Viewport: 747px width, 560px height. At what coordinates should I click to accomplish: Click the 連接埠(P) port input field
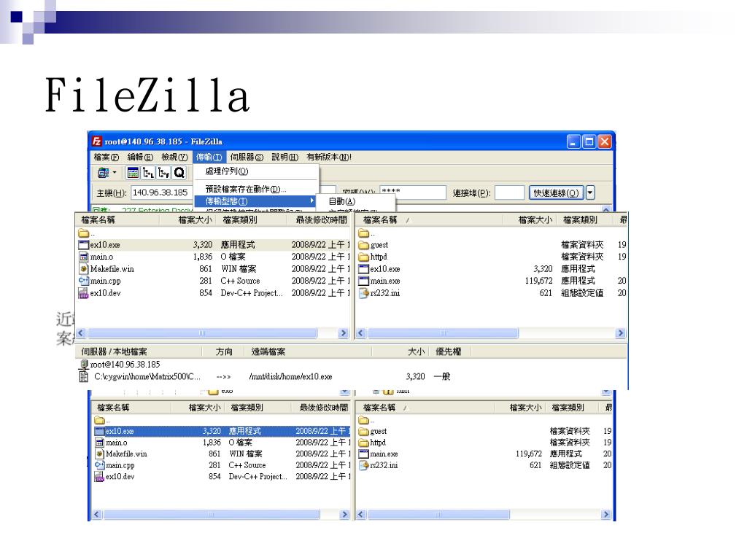(509, 192)
